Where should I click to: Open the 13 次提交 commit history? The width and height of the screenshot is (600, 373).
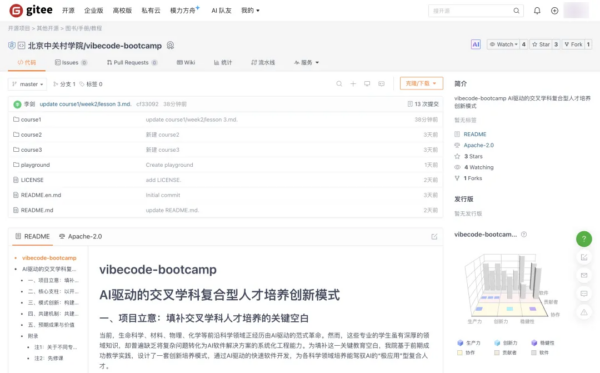tap(423, 104)
